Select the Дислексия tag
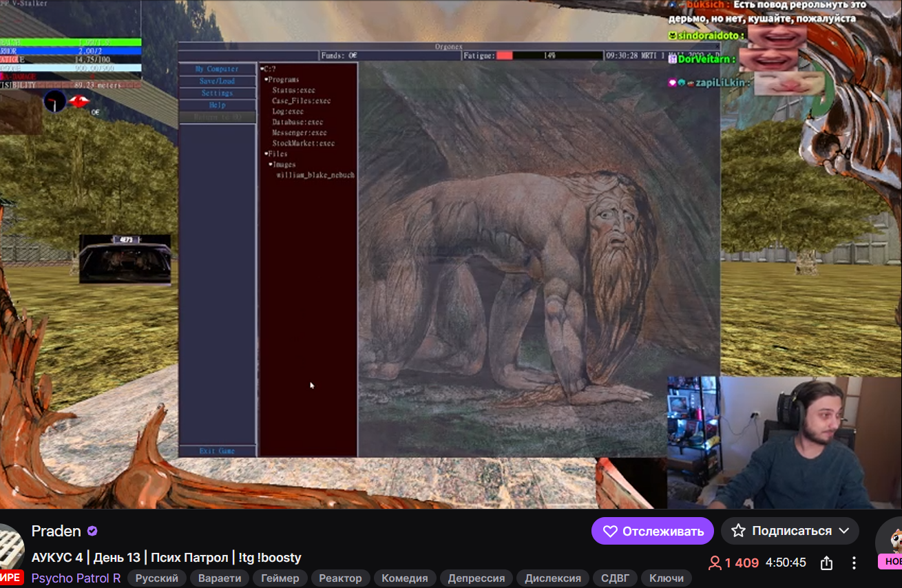The image size is (902, 588). [x=553, y=578]
